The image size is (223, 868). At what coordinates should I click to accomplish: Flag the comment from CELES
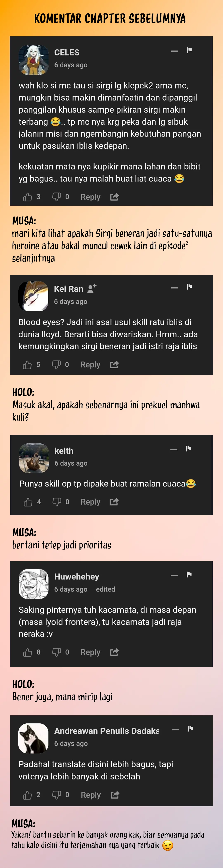pos(189,50)
